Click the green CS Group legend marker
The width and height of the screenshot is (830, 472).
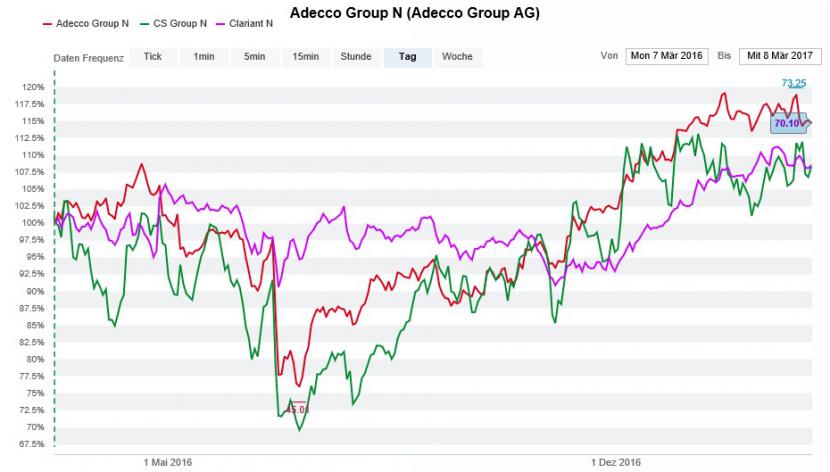[145, 21]
